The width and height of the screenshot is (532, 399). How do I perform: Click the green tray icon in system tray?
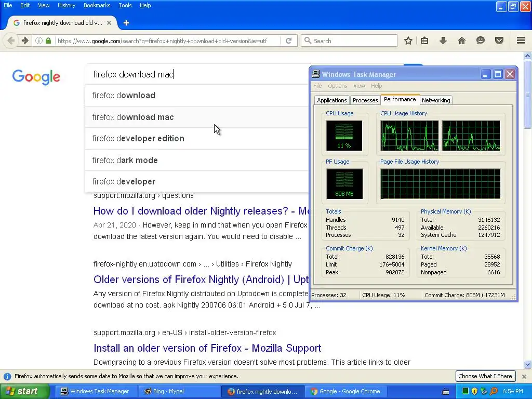click(465, 391)
